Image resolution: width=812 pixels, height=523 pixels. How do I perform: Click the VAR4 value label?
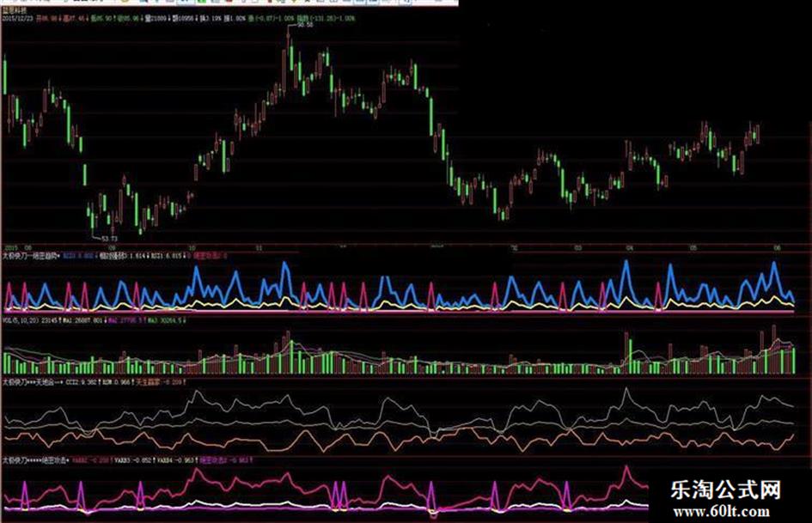(x=175, y=459)
